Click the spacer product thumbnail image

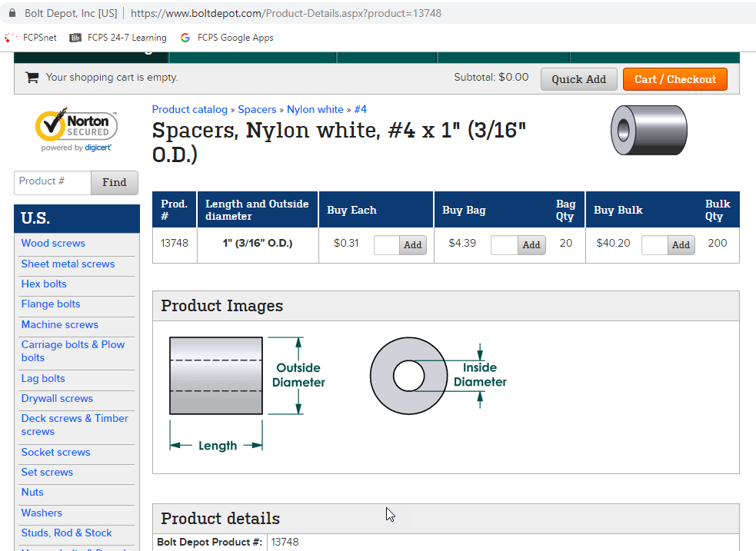pyautogui.click(x=649, y=130)
